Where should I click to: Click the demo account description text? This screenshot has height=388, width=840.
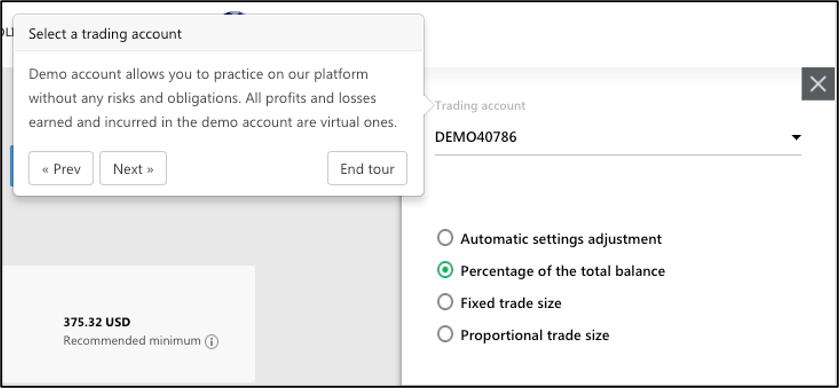click(213, 98)
